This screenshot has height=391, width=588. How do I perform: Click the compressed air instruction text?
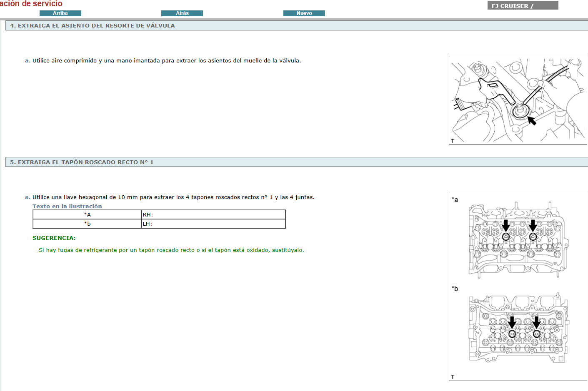[x=167, y=61]
